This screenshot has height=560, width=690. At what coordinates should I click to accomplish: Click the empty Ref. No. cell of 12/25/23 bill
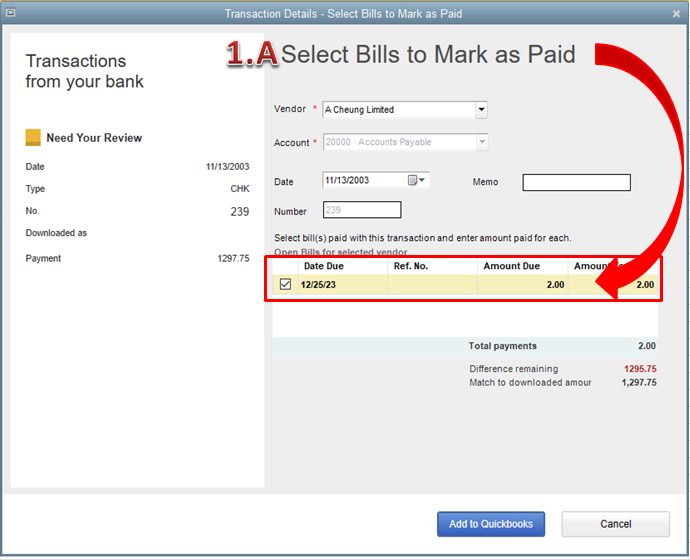click(x=432, y=285)
